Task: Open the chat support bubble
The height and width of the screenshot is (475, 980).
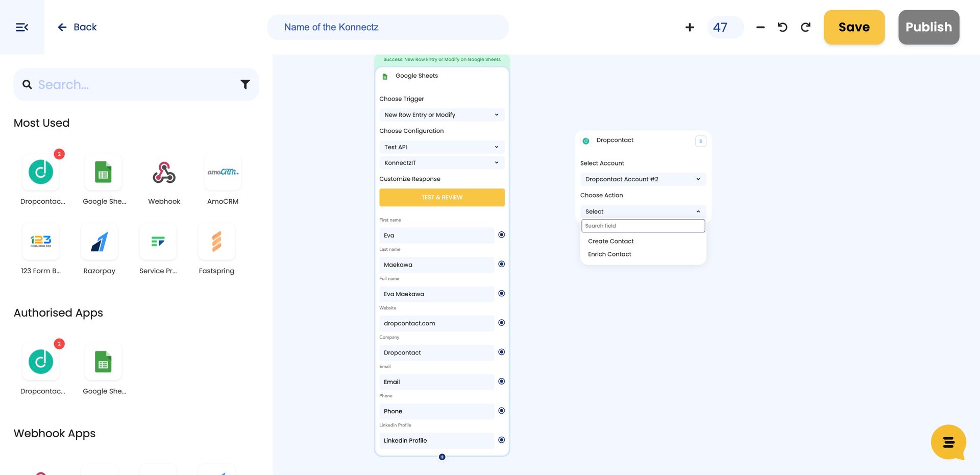Action: [948, 442]
